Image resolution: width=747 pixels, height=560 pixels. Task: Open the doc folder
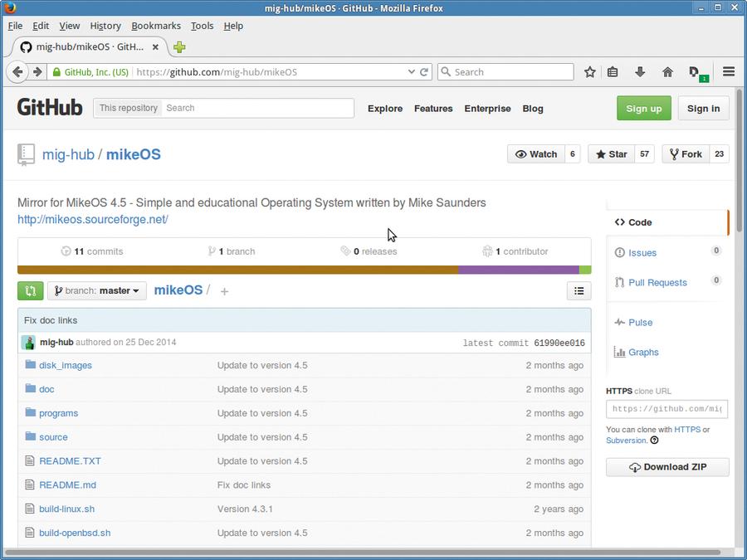[46, 389]
